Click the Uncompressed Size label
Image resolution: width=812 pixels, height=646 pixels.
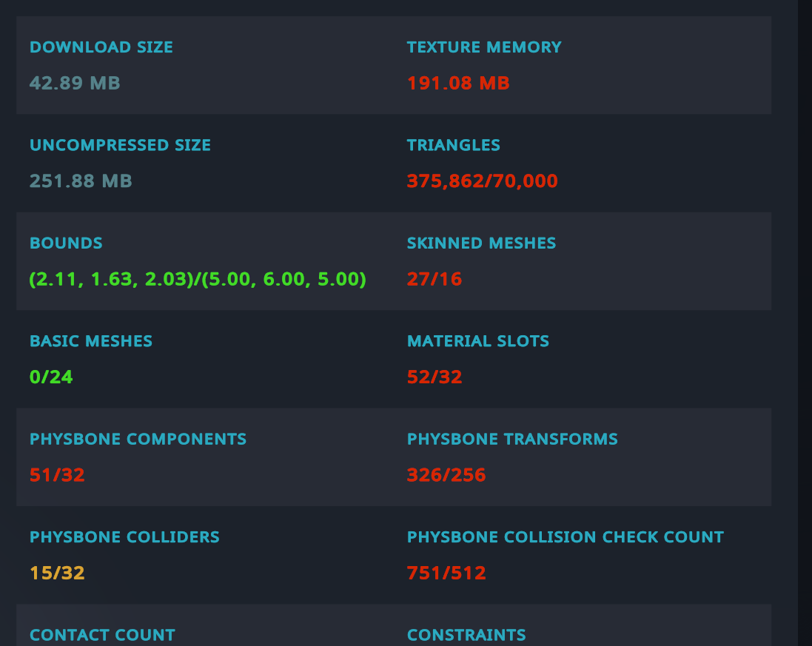pyautogui.click(x=120, y=145)
